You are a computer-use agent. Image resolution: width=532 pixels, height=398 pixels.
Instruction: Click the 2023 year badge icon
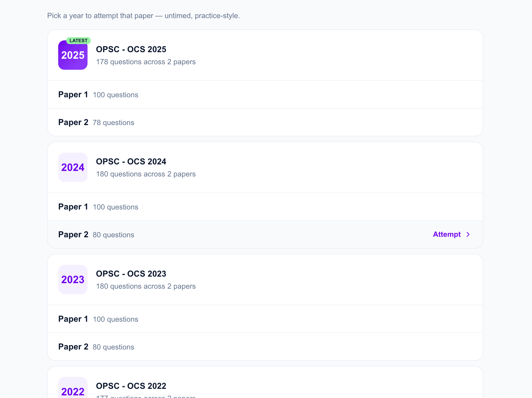(x=73, y=279)
